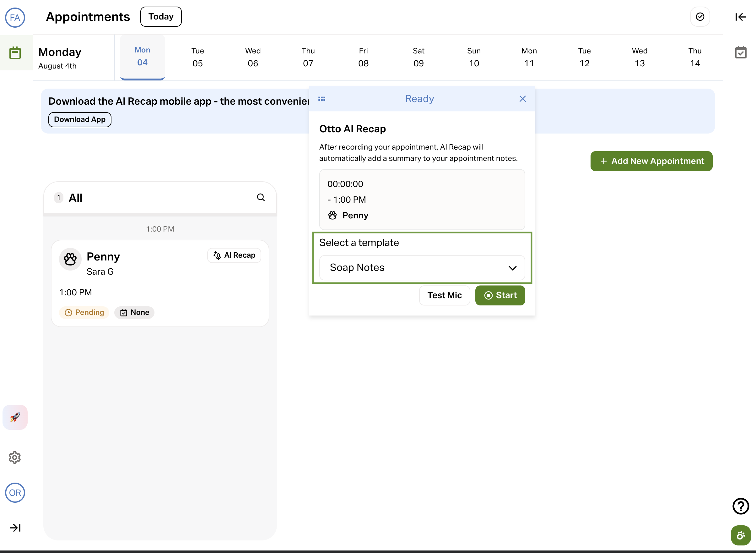Click the Test Mic button
The height and width of the screenshot is (553, 756).
click(x=444, y=295)
